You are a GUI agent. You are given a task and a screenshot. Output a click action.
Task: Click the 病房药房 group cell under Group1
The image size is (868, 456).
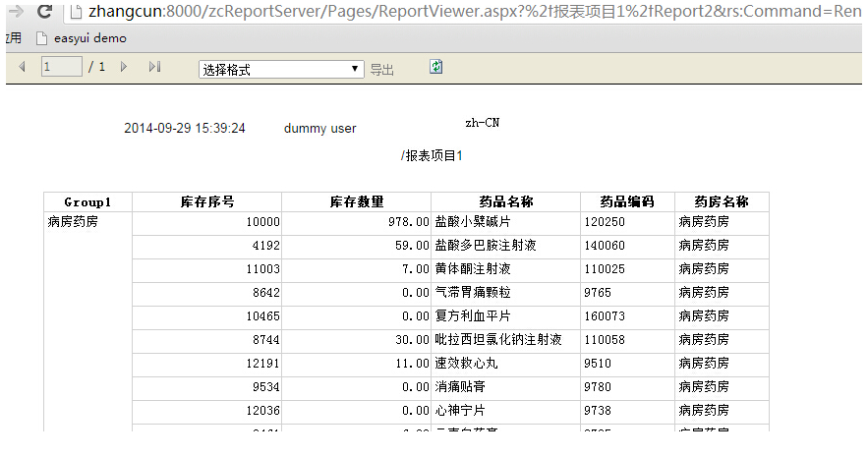coord(74,222)
